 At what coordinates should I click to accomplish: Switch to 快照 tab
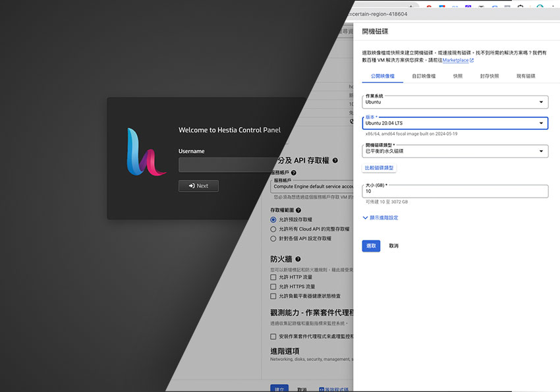point(458,76)
